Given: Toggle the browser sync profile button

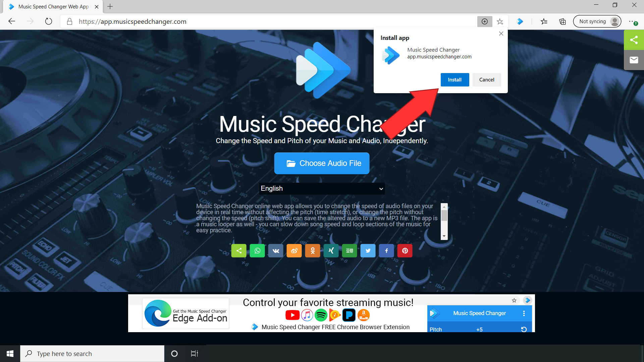Looking at the screenshot, I should [x=598, y=21].
